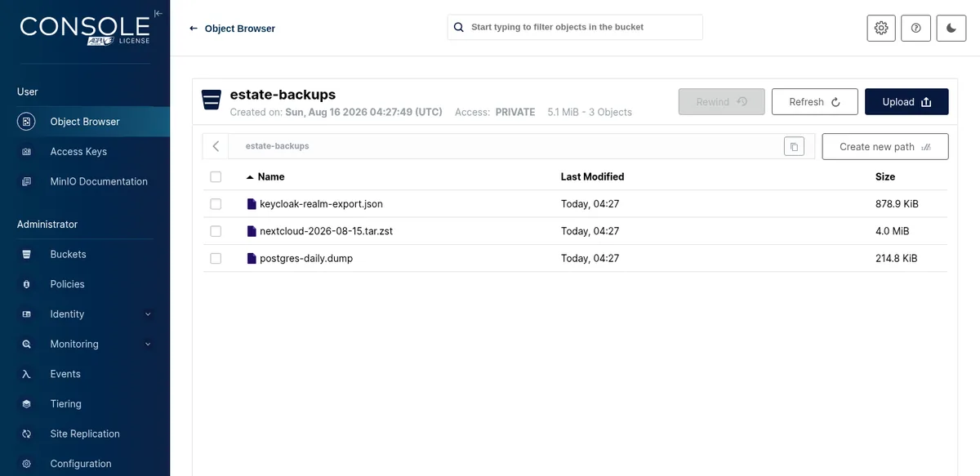The image size is (980, 476).
Task: Open MinIO Documentation in the sidebar
Action: [85, 181]
